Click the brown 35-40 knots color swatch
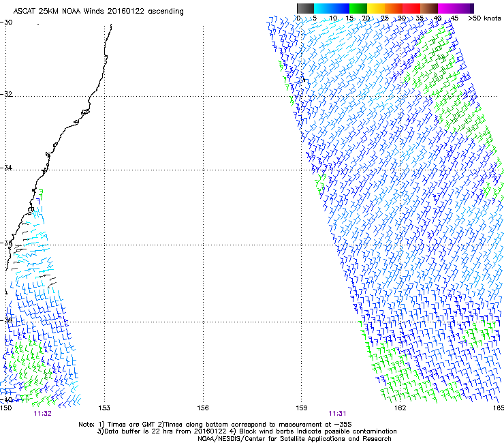504x443 pixels. coord(429,8)
